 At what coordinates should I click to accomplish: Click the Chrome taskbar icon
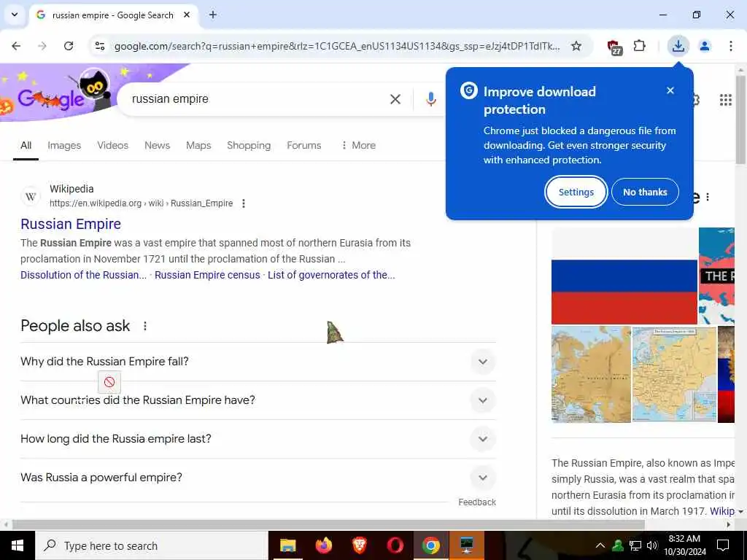click(x=430, y=545)
